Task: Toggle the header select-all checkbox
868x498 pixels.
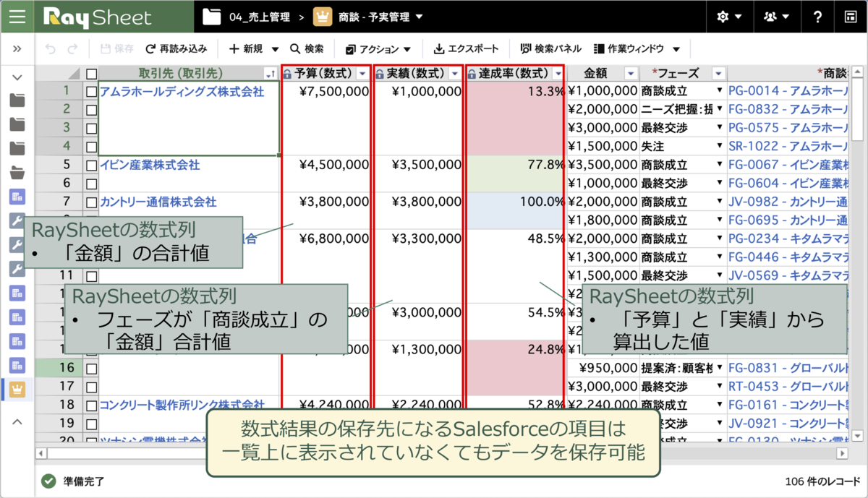Action: coord(91,74)
